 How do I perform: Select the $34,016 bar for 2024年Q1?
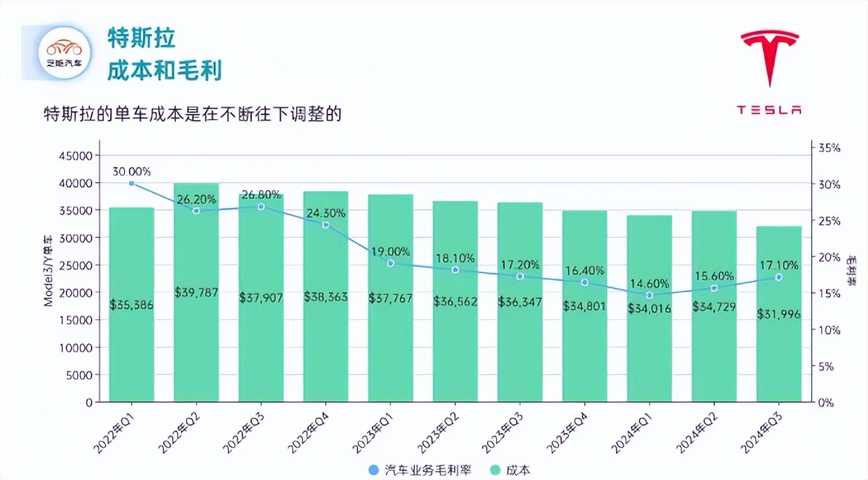[649, 308]
